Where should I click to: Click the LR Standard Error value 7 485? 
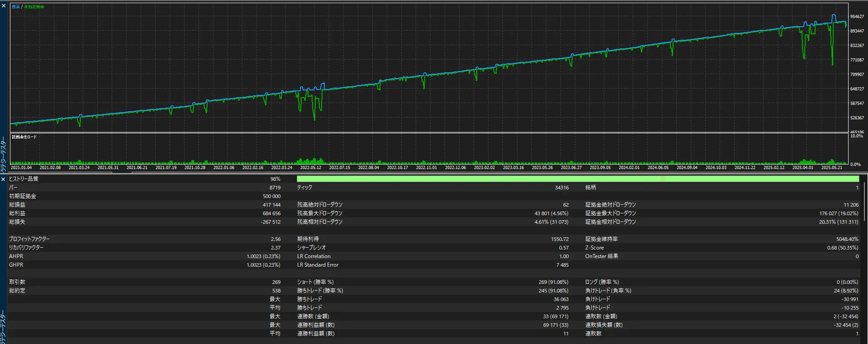(x=563, y=265)
